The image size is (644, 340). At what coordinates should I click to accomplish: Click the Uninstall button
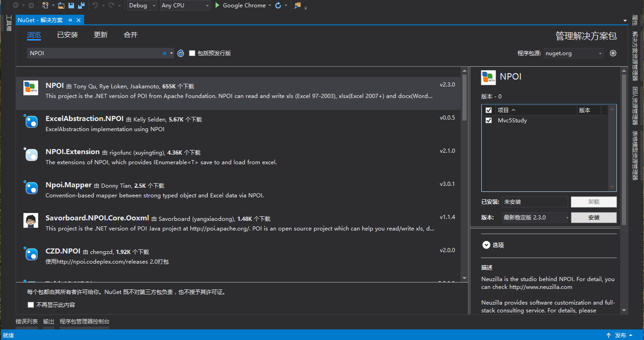point(594,202)
